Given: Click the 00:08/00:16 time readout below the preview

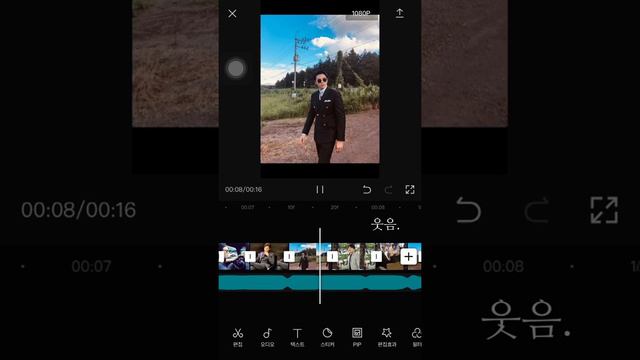Looking at the screenshot, I should 244,189.
